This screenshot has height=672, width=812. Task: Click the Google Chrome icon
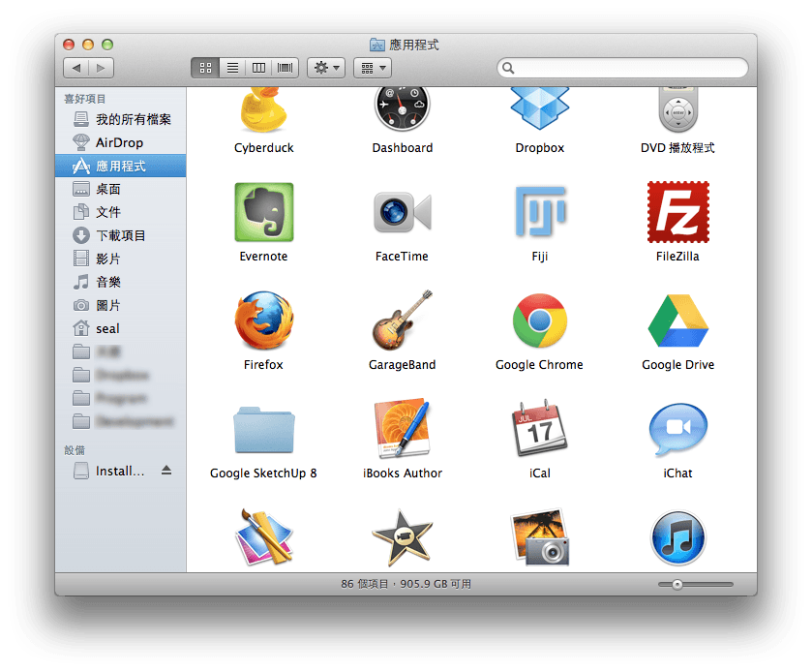[x=539, y=321]
